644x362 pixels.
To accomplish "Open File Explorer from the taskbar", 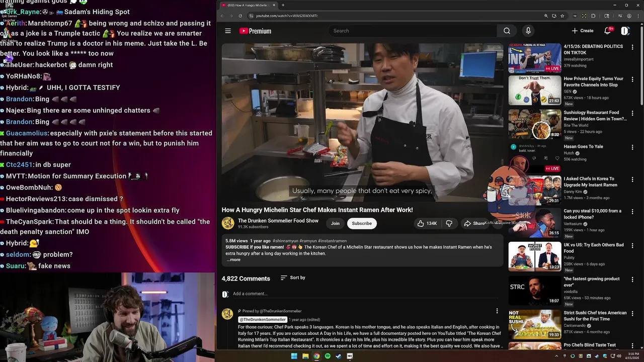I will click(305, 356).
